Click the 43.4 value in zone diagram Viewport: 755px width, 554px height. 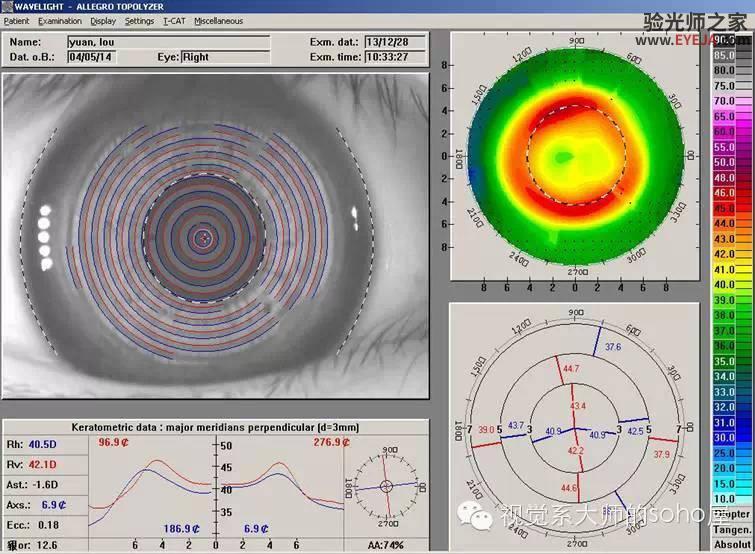click(x=578, y=406)
